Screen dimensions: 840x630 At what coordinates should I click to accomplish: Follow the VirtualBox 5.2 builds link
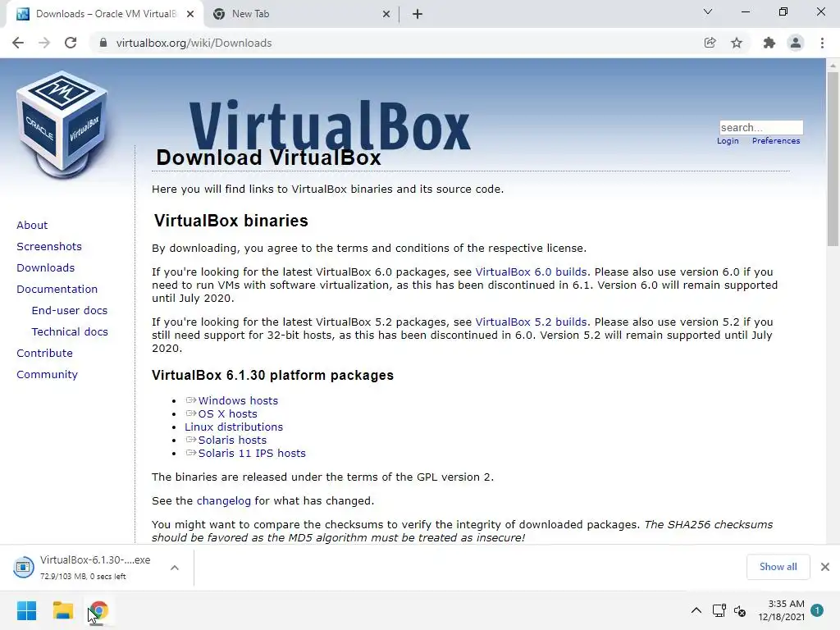(531, 322)
